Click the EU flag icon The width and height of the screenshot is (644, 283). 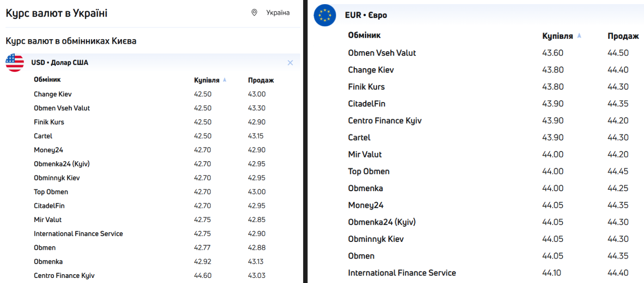pyautogui.click(x=325, y=15)
